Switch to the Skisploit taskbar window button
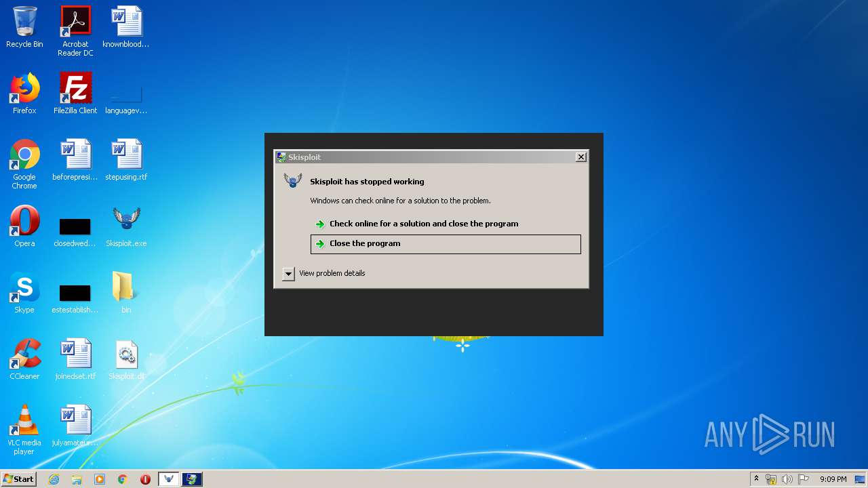Viewport: 868px width, 488px height. 169,479
